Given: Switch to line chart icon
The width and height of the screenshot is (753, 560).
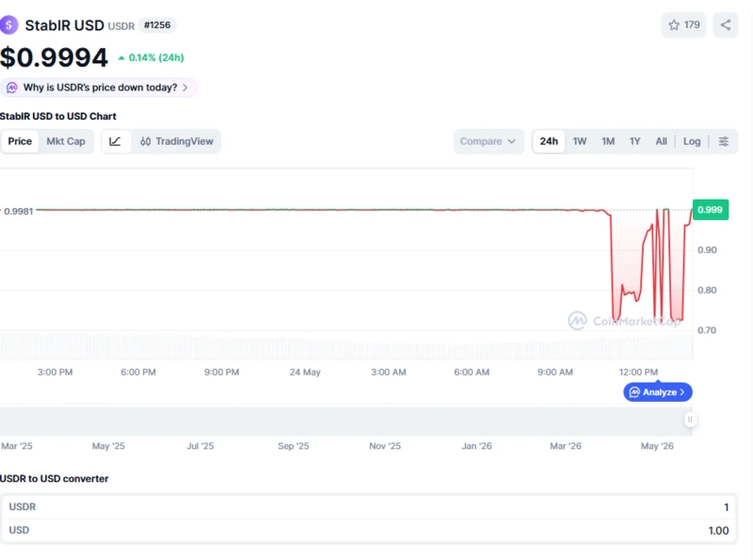Looking at the screenshot, I should [x=115, y=141].
